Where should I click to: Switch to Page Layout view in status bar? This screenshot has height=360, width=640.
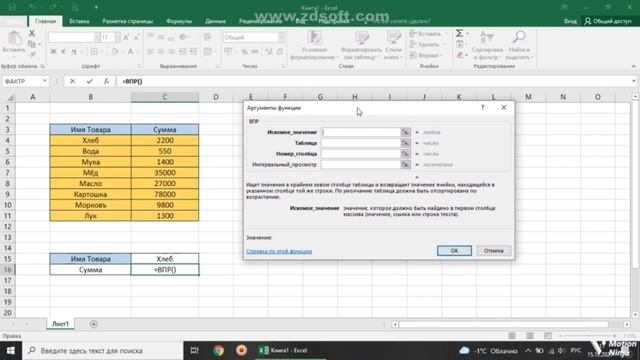click(530, 336)
